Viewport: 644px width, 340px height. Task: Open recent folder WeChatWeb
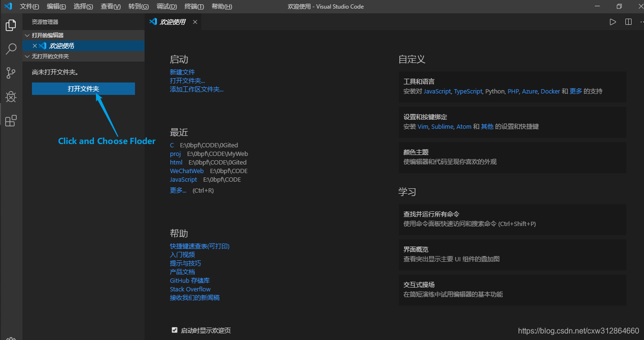[x=187, y=171]
